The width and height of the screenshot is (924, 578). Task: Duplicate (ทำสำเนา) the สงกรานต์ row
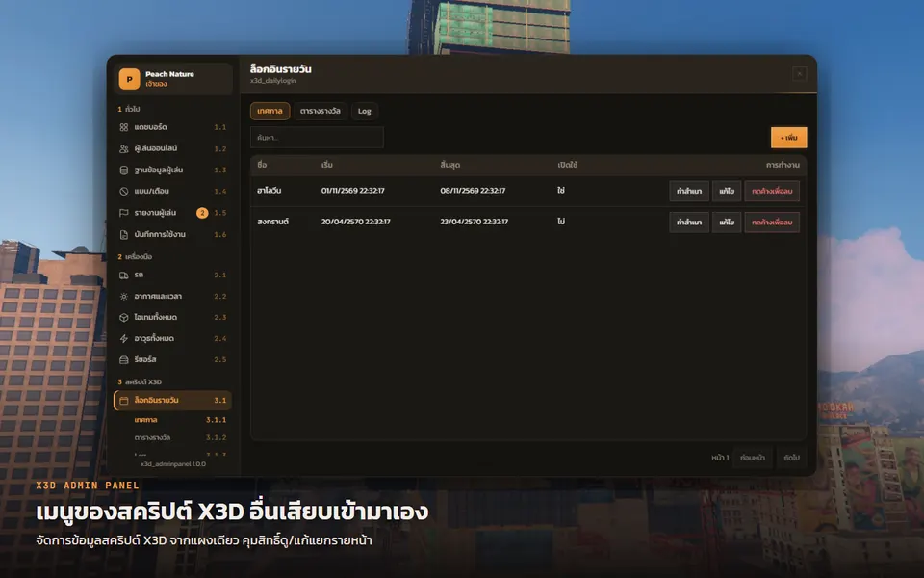(x=689, y=223)
